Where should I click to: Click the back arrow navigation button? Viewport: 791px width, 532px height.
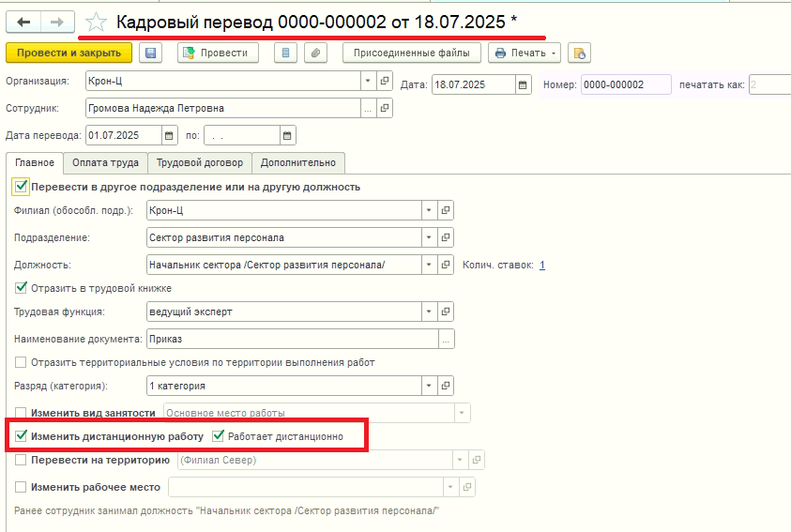tap(23, 23)
